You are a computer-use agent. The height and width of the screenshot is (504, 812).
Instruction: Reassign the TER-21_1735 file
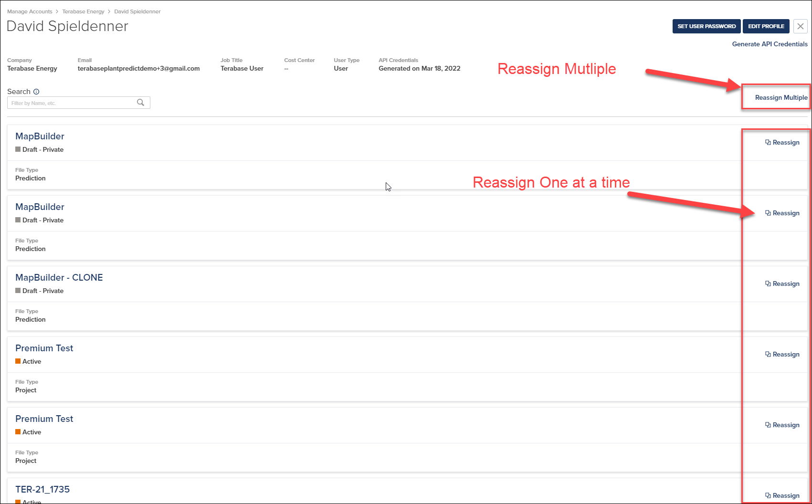[782, 495]
